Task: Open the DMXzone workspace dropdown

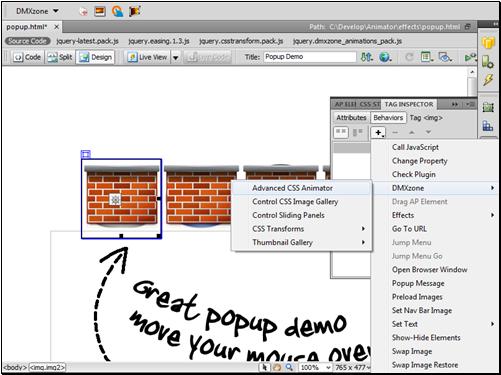Action: (x=37, y=11)
